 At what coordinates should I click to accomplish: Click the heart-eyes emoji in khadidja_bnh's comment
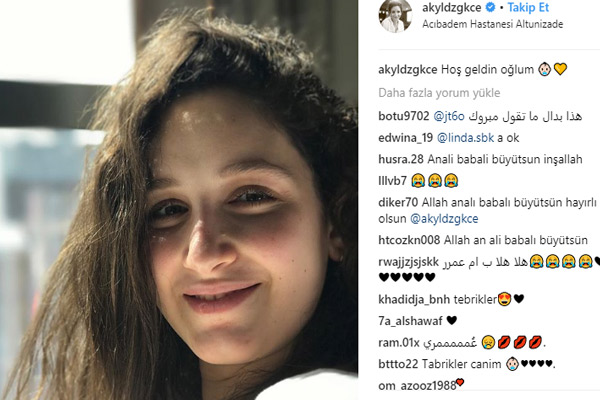505,299
